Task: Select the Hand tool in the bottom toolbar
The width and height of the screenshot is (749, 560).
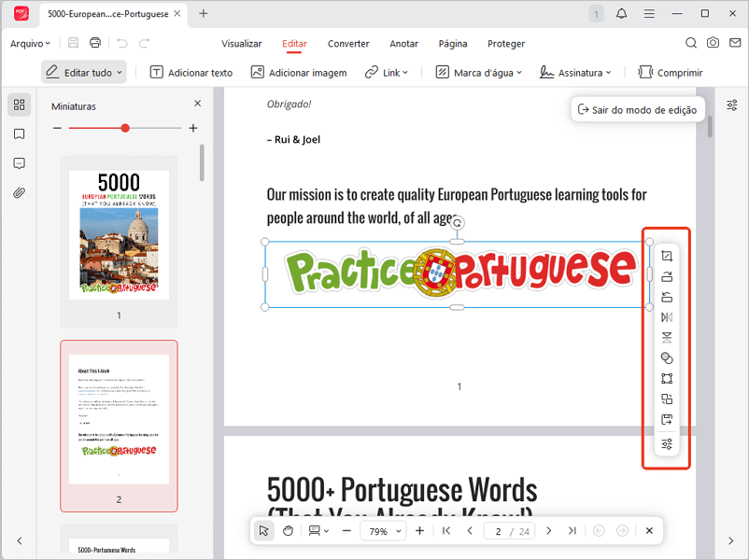Action: pos(288,530)
